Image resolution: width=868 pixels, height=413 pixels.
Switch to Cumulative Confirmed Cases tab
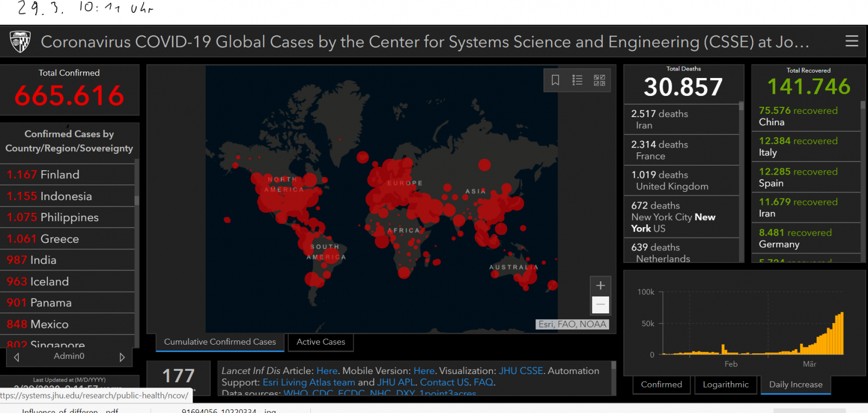tap(220, 342)
